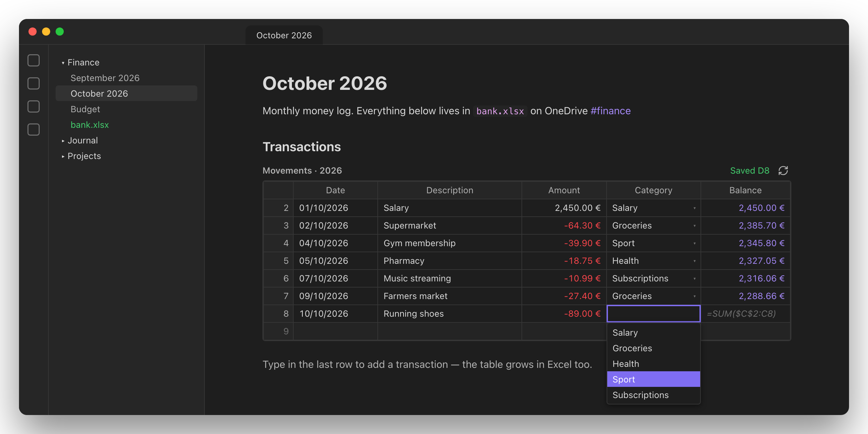Select the Balance column header
Image resolution: width=868 pixels, height=434 pixels.
745,190
